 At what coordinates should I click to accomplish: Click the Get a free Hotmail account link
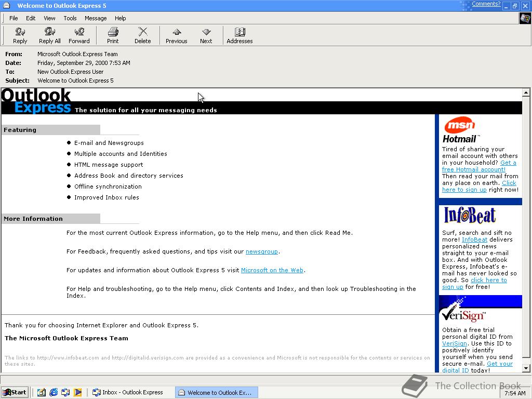click(474, 169)
